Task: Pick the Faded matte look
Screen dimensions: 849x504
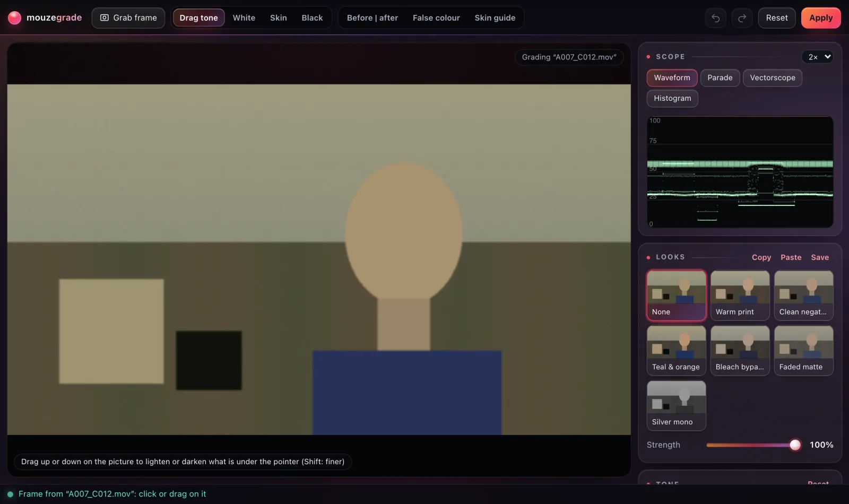Action: click(803, 351)
